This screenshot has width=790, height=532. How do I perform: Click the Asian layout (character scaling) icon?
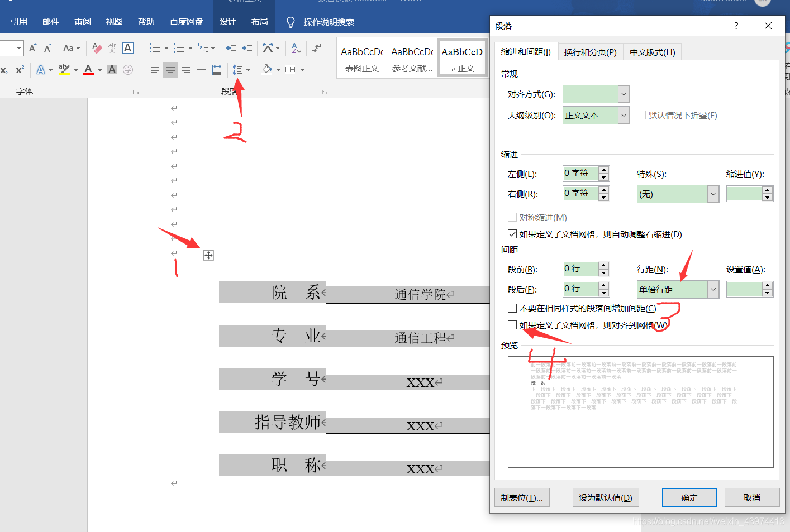click(268, 48)
